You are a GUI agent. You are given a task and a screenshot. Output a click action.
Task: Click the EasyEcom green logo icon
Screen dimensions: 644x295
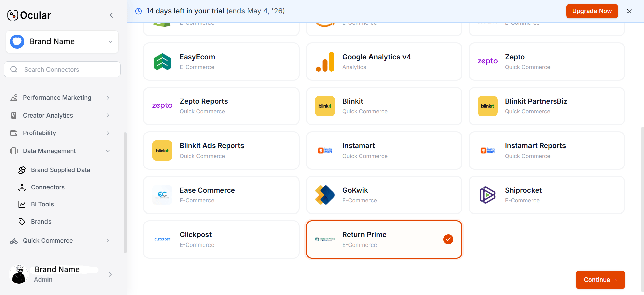click(162, 62)
